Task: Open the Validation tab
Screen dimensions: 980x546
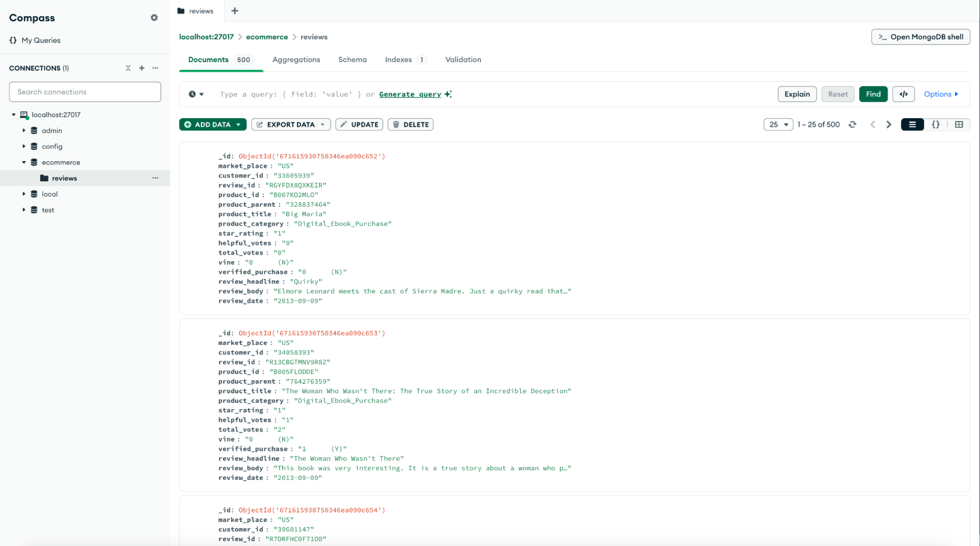Action: (463, 60)
